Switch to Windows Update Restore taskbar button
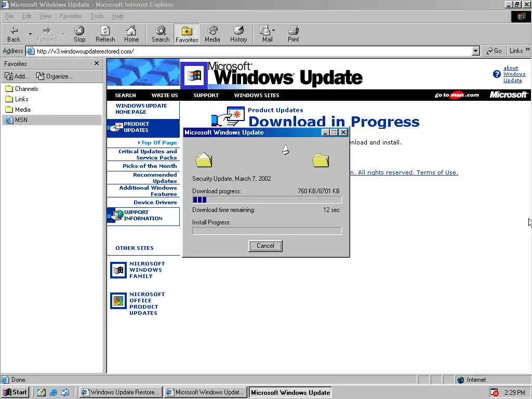The width and height of the screenshot is (532, 399). pos(121,392)
